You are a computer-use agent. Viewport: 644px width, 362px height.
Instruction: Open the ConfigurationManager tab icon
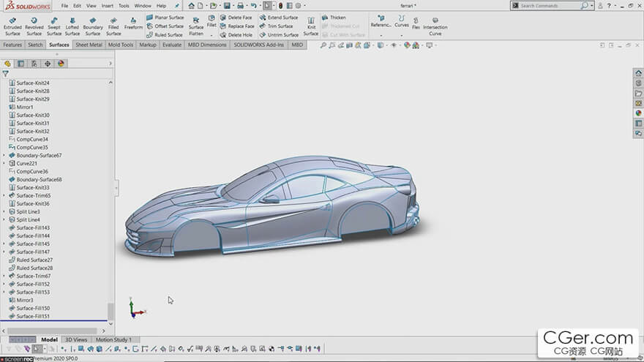(x=34, y=64)
